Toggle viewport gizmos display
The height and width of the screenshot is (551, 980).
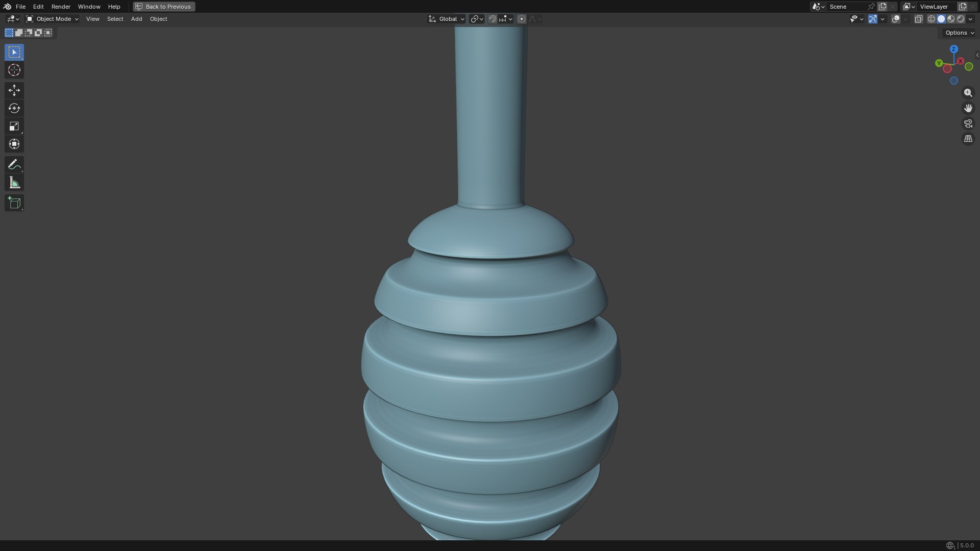tap(873, 19)
